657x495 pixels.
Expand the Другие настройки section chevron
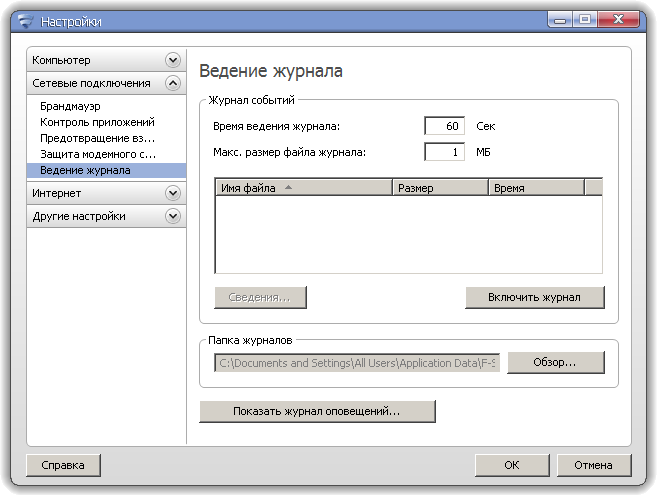tap(173, 216)
